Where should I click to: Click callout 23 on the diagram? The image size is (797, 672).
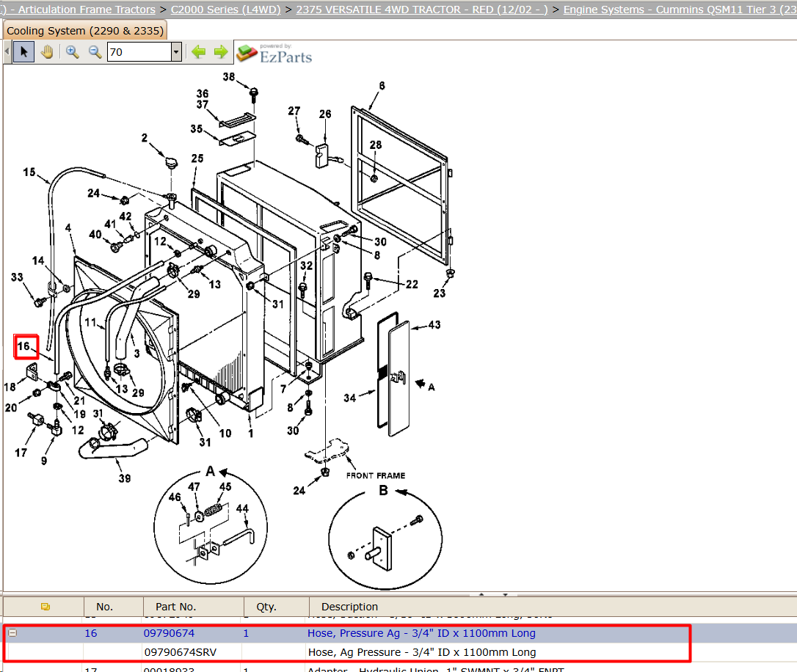439,293
